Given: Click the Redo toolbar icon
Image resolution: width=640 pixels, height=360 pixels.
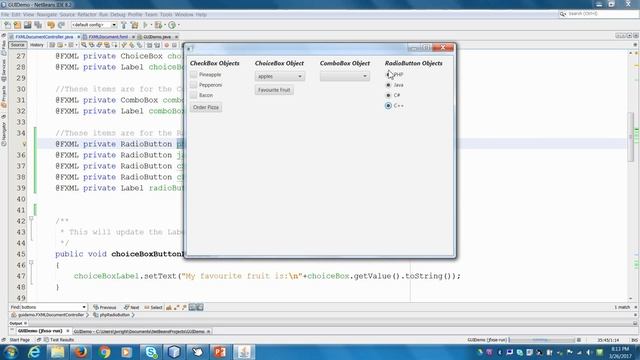Looking at the screenshot, I should 61,25.
